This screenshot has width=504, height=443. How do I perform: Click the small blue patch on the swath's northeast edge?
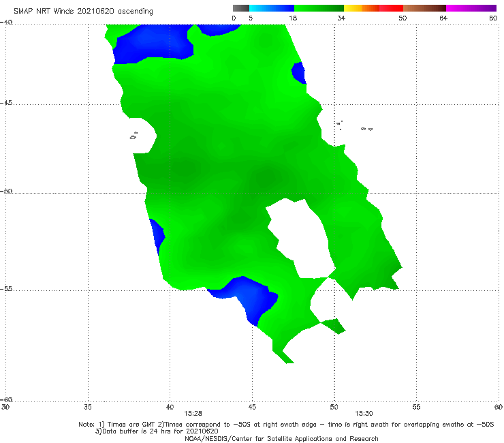pos(299,73)
